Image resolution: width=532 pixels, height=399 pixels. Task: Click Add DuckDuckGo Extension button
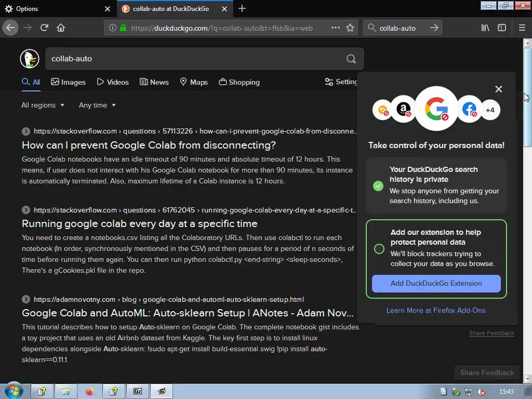point(436,283)
